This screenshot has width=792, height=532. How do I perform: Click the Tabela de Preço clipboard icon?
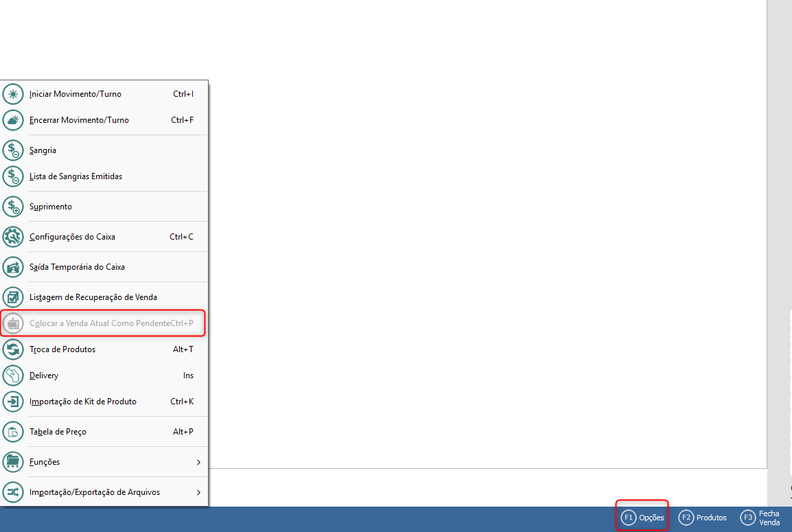coord(13,432)
